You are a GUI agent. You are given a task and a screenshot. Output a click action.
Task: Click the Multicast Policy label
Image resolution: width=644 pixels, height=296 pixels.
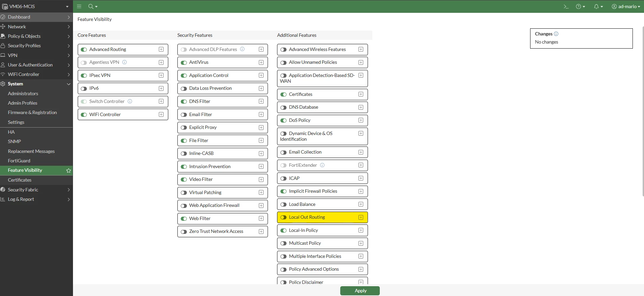[305, 243]
